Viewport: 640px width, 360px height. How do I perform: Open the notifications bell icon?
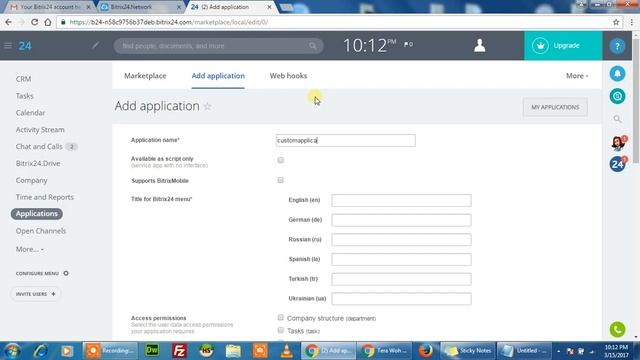617,74
